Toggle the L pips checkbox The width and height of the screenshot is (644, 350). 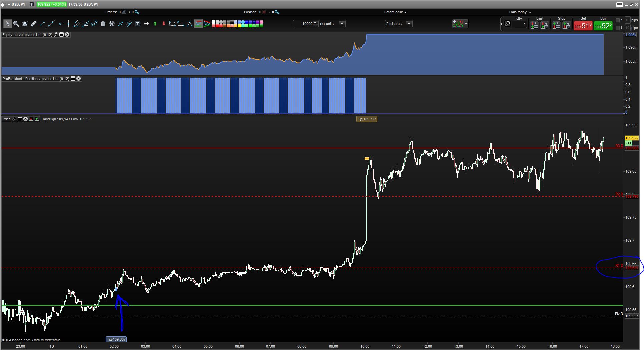point(617,28)
